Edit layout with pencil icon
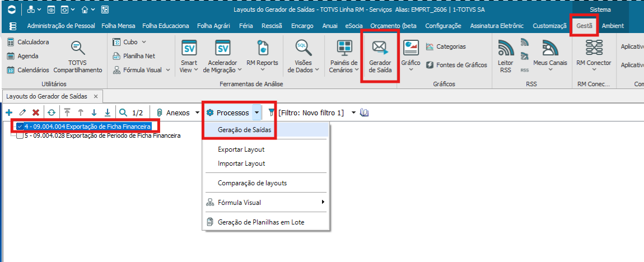This screenshot has width=644, height=262. pyautogui.click(x=22, y=113)
